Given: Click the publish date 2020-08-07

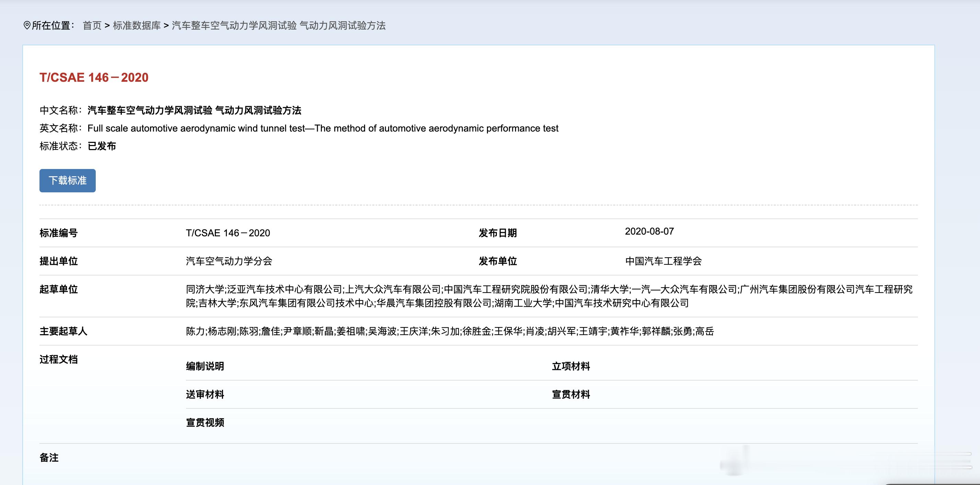Looking at the screenshot, I should pyautogui.click(x=649, y=232).
